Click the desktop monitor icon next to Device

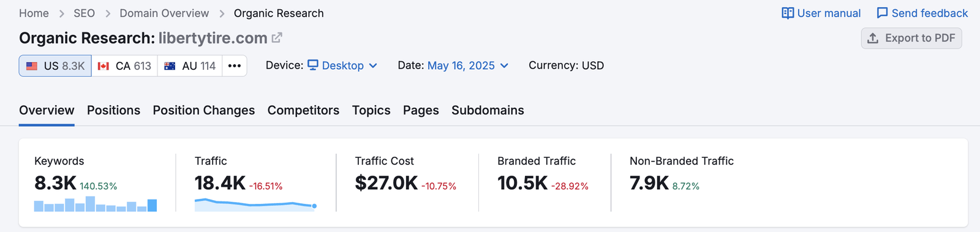pyautogui.click(x=313, y=65)
